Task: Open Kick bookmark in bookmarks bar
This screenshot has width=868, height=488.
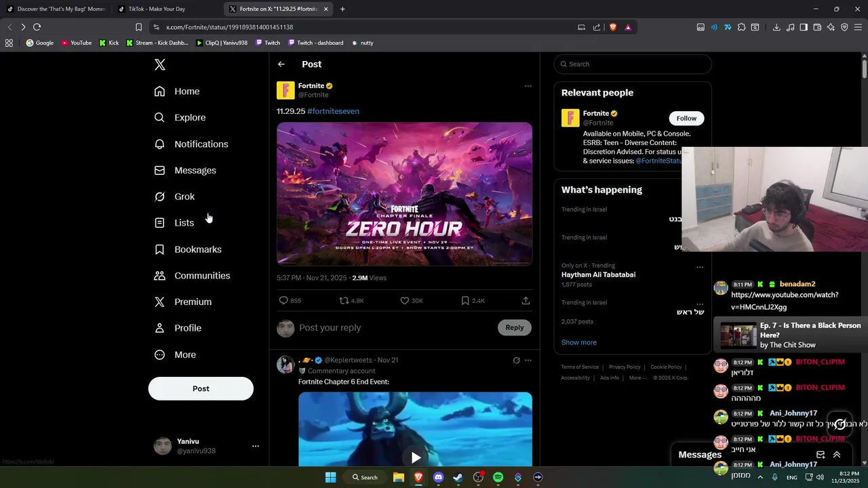Action: click(x=108, y=43)
